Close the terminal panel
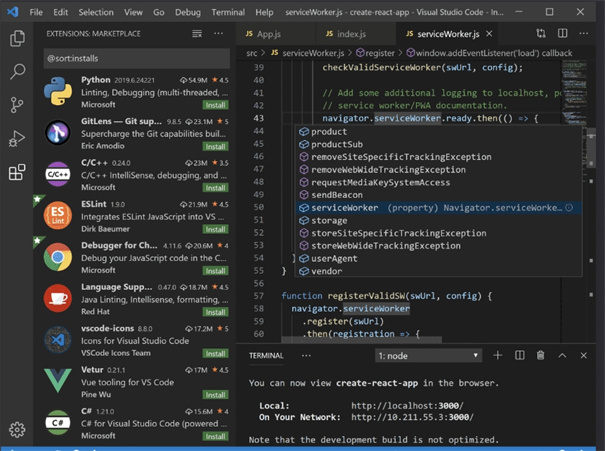This screenshot has width=605, height=451. click(584, 355)
